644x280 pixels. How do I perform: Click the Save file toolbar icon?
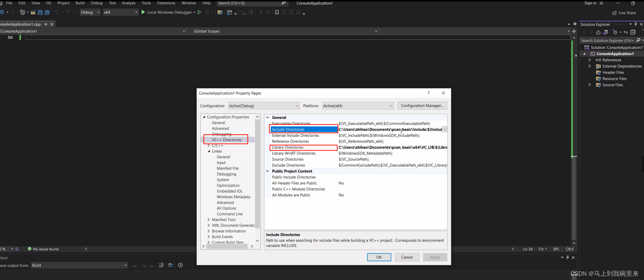pos(40,12)
